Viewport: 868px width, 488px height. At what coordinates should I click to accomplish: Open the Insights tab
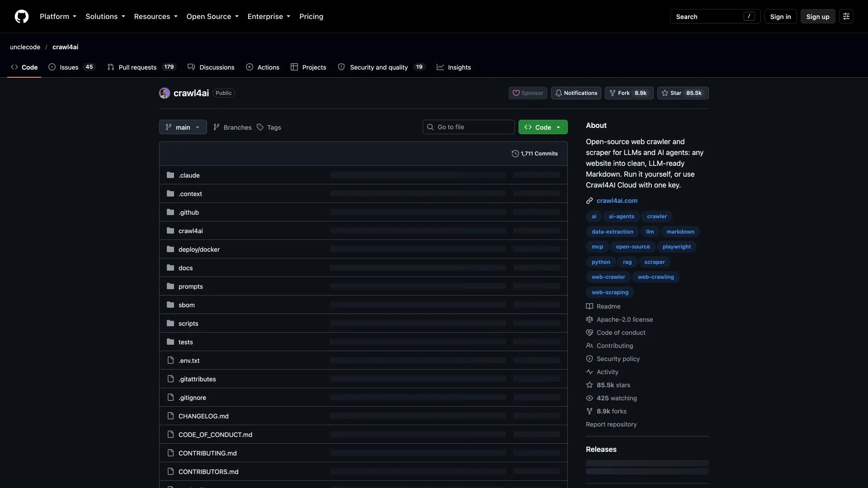[x=453, y=67]
